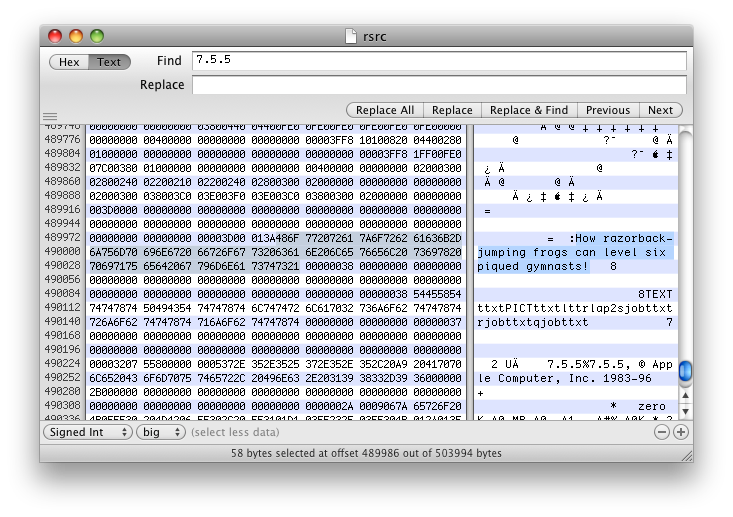
Task: Click the '(select less data)' label
Action: click(x=235, y=432)
